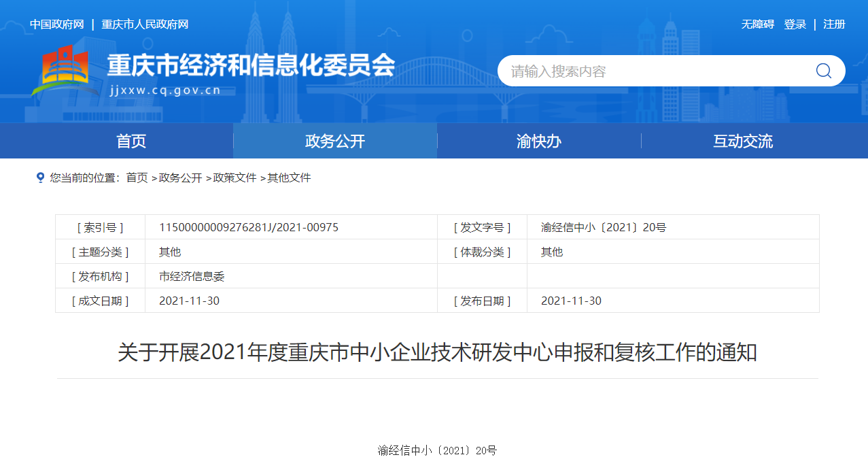Open the 互动交流 navigation tab
Viewport: 868px width, 472px height.
tap(743, 141)
